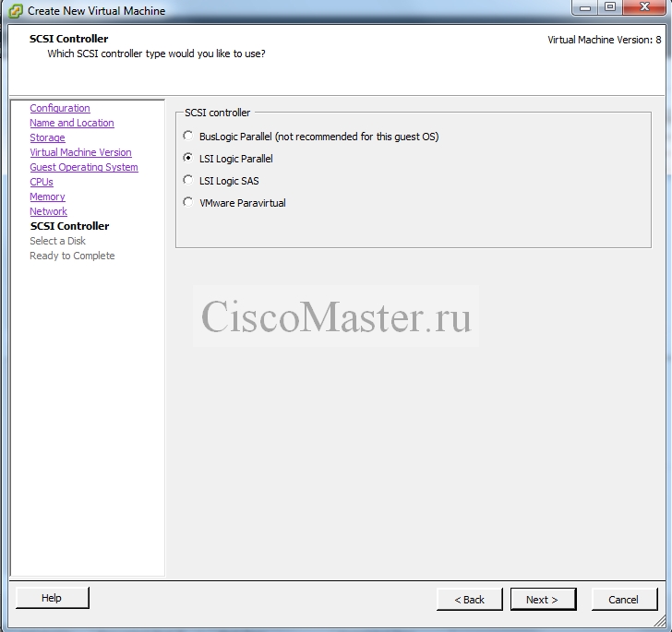Go back to Memory step
Screen dimensions: 672x632
48,197
